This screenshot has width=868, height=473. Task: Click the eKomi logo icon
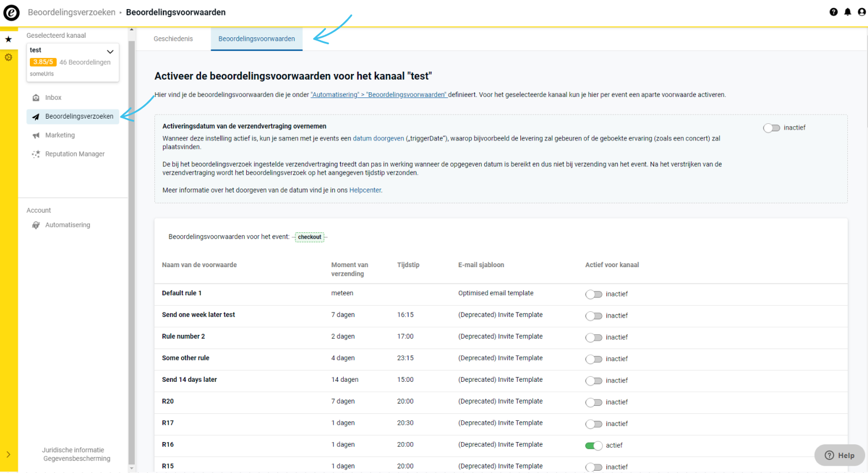[11, 13]
